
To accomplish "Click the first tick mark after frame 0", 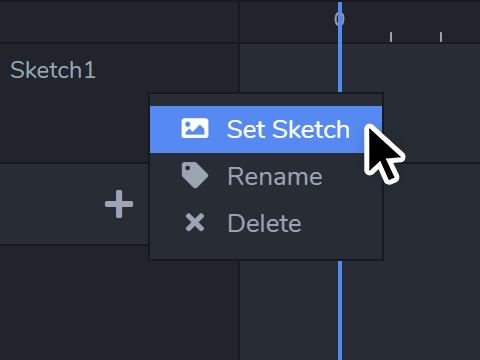I will click(391, 37).
